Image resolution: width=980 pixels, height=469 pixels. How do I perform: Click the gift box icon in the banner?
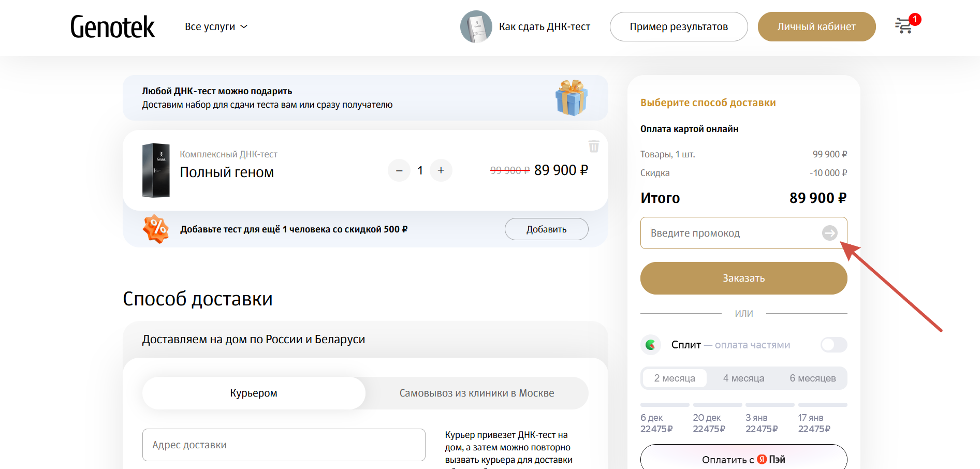pos(572,97)
